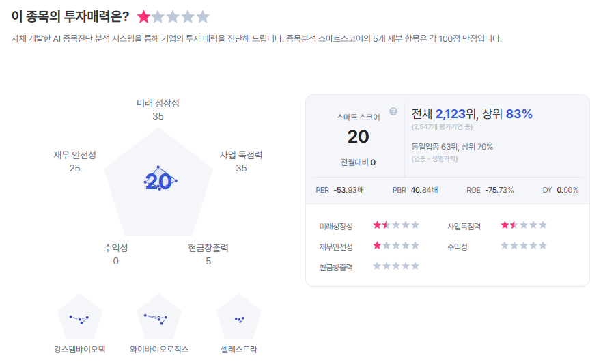Click the 현금창출력 empty star rating

396,266
